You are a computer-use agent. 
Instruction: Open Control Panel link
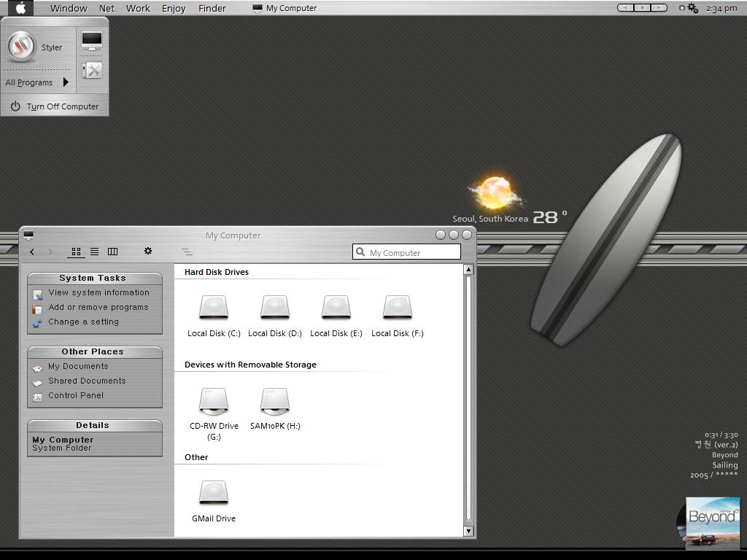coord(76,395)
